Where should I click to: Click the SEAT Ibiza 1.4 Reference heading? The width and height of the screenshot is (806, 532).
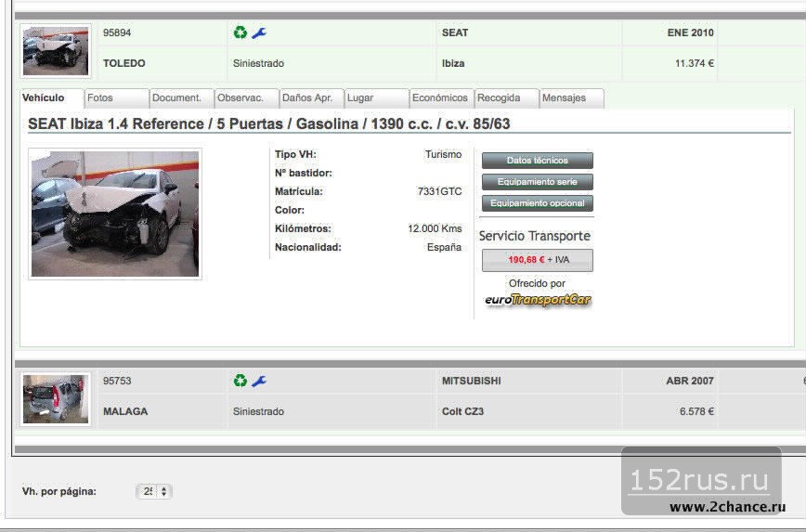click(x=269, y=123)
